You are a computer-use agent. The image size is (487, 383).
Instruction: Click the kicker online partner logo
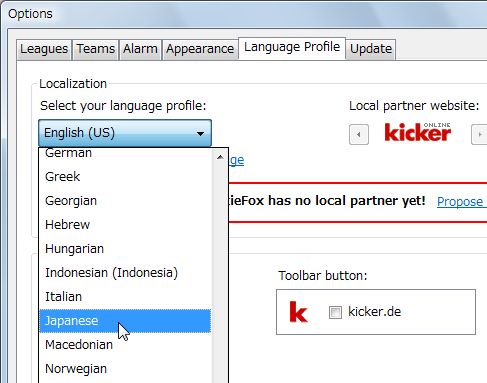pyautogui.click(x=418, y=132)
